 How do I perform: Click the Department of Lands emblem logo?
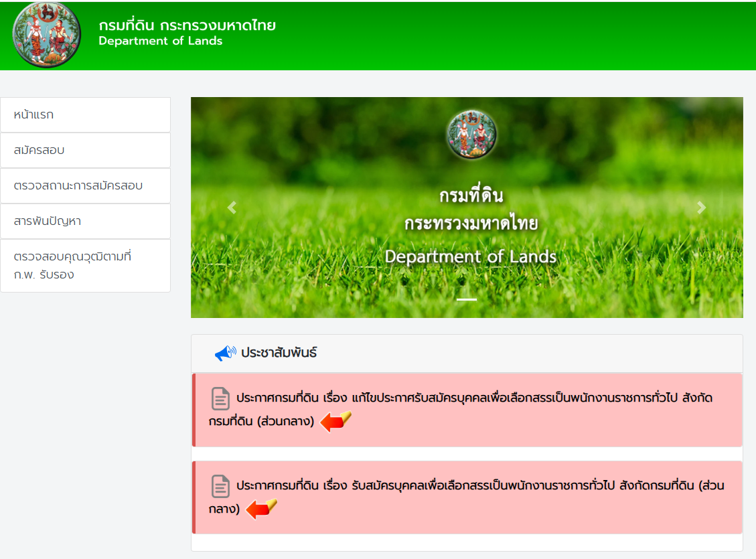(46, 35)
